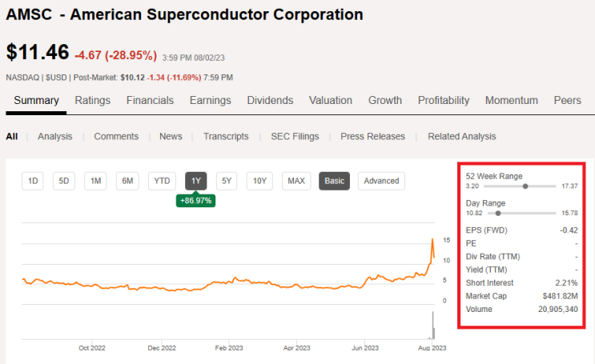Filter feed by Analysis

[x=55, y=137]
